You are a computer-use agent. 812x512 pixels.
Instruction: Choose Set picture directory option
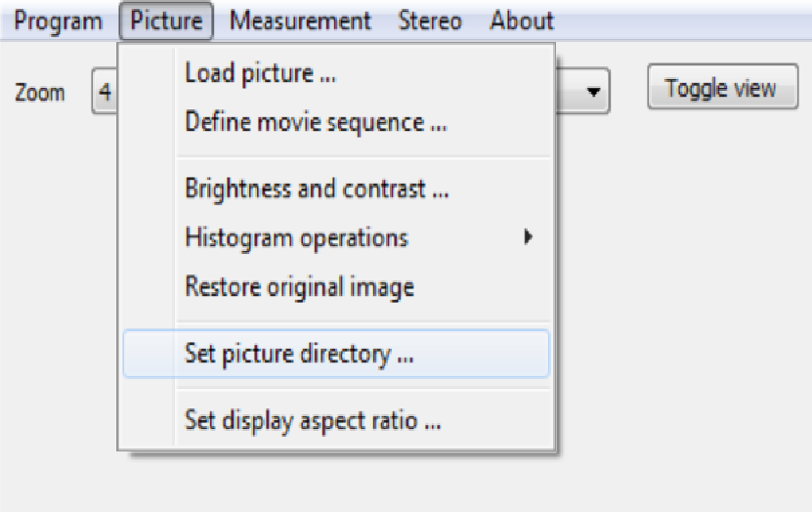[x=299, y=354]
